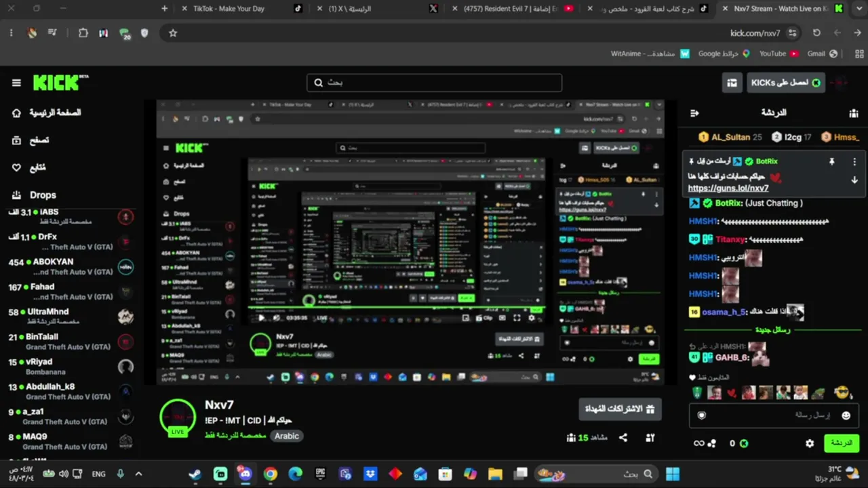The width and height of the screenshot is (868, 488).
Task: Open the WitAnime bookmark
Action: [650, 54]
